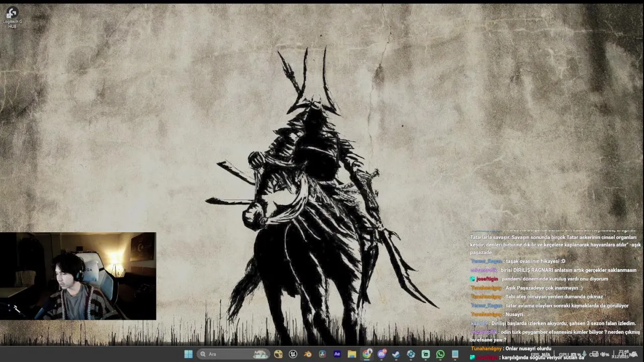Open Steam from the taskbar
644x362 pixels.
tap(396, 354)
